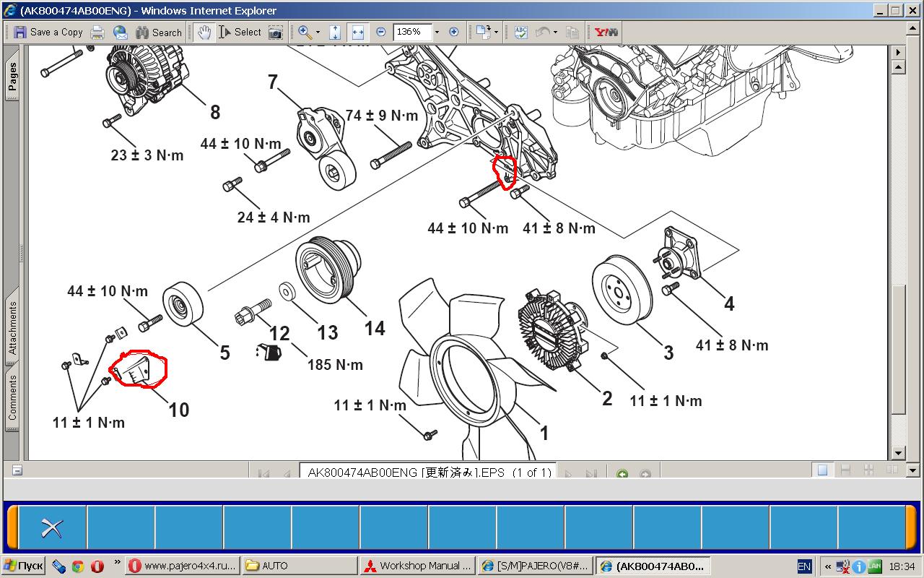The width and height of the screenshot is (924, 578).
Task: Print the document using the printer icon
Action: [x=97, y=32]
